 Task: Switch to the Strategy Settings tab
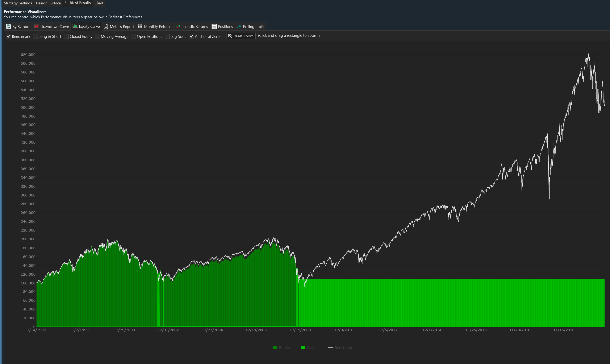tap(18, 3)
